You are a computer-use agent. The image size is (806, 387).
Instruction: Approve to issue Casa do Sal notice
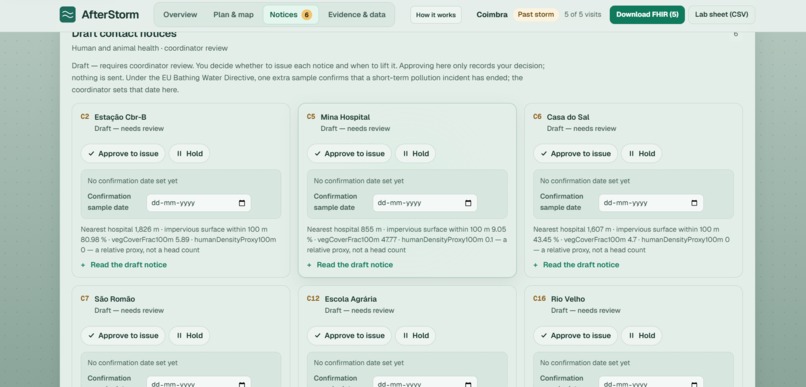click(x=575, y=154)
